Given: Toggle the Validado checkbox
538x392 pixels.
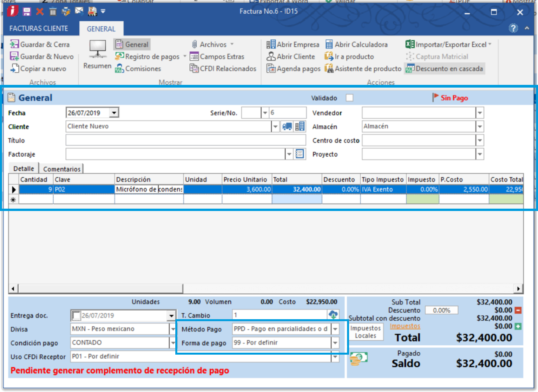Looking at the screenshot, I should coord(349,98).
